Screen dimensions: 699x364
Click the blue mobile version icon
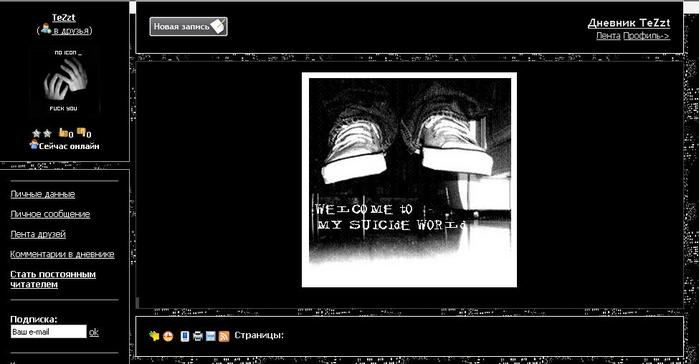185,336
